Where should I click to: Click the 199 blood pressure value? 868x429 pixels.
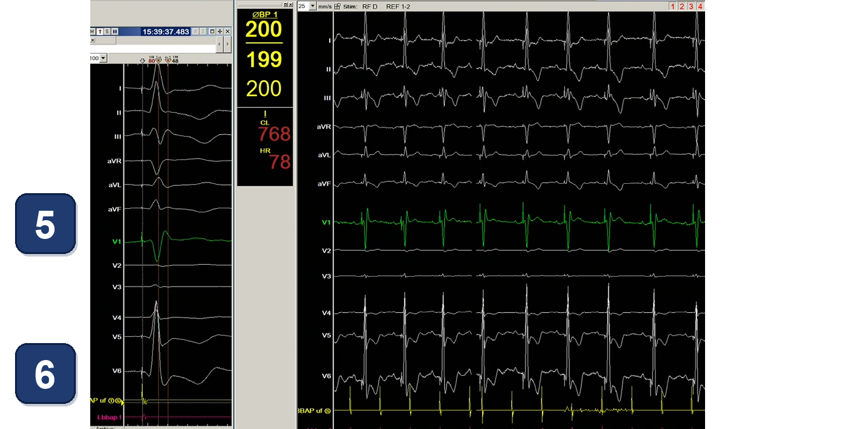click(264, 60)
